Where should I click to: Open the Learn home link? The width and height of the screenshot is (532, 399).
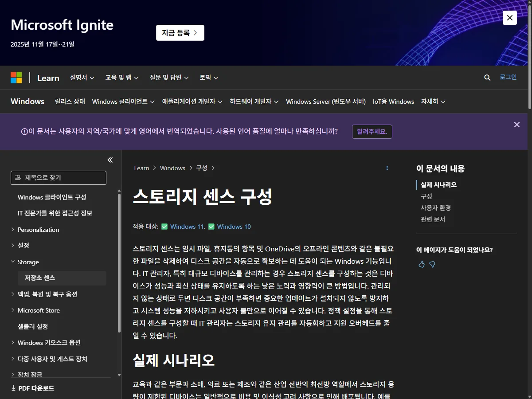pos(48,78)
